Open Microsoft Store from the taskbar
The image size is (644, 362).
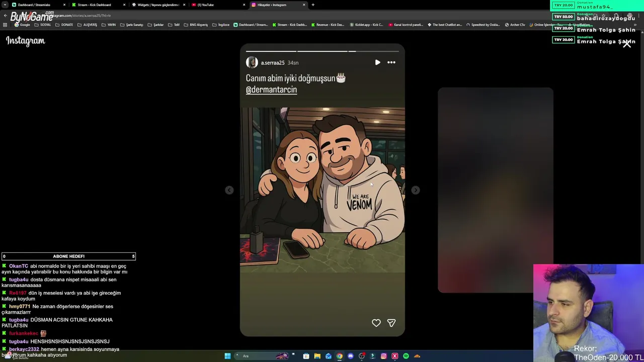(x=306, y=356)
